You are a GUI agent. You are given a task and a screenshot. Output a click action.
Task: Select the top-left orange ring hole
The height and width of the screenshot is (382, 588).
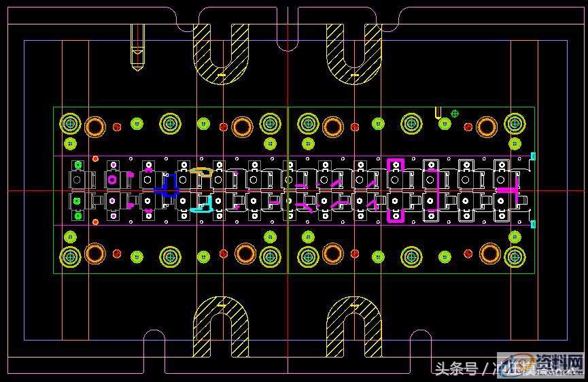[94, 126]
